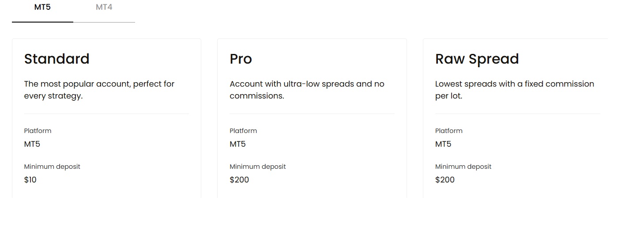Click Minimum deposit label in Raw Spread card
The image size is (644, 228).
(x=463, y=167)
